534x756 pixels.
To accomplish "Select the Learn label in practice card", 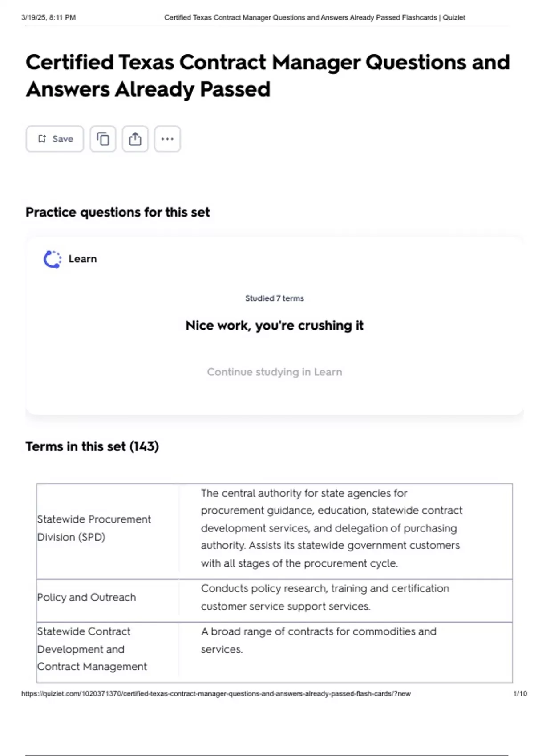I will click(x=82, y=259).
